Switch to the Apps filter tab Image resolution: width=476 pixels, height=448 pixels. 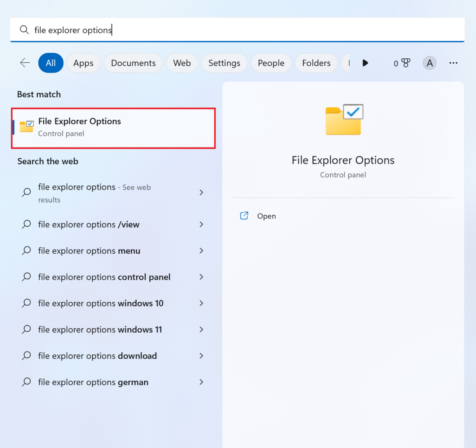(x=83, y=63)
